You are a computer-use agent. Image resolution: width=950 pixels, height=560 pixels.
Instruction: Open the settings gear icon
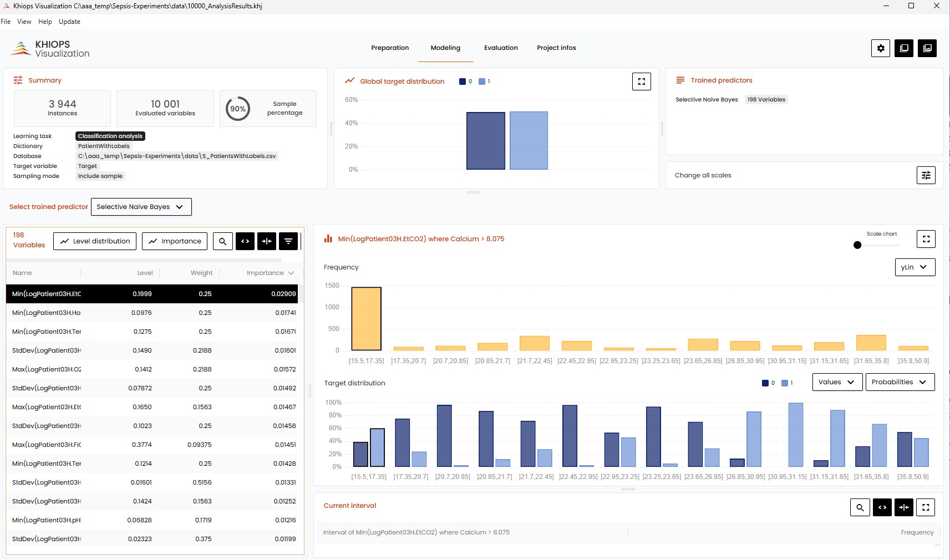880,48
